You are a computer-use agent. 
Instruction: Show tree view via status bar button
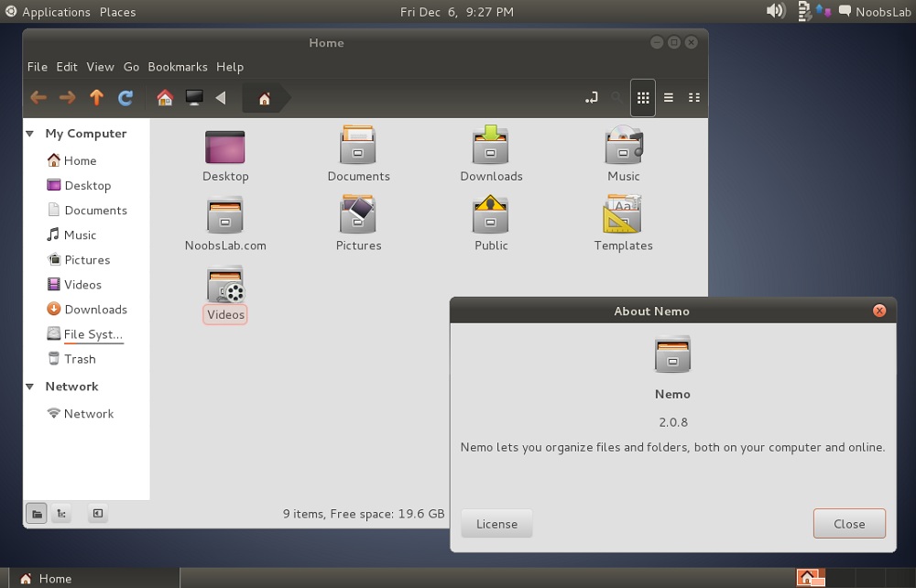61,514
